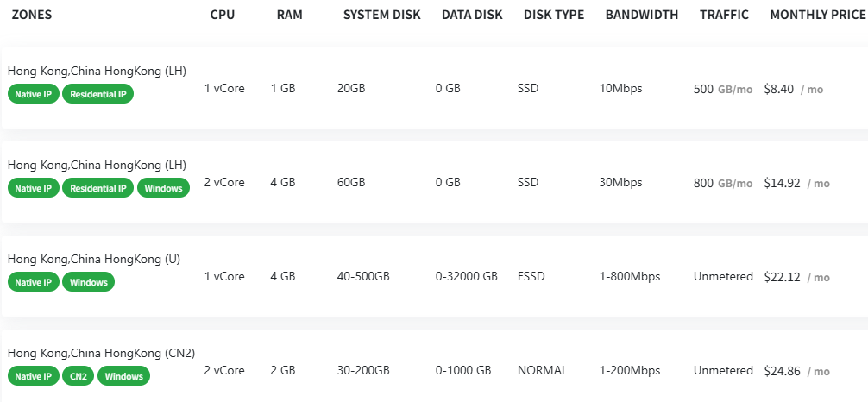The image size is (868, 402).
Task: Click the ESSD disk type cell
Action: [531, 277]
